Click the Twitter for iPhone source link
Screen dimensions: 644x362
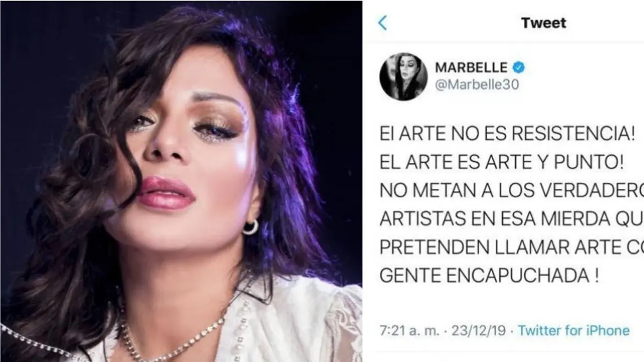(x=574, y=330)
